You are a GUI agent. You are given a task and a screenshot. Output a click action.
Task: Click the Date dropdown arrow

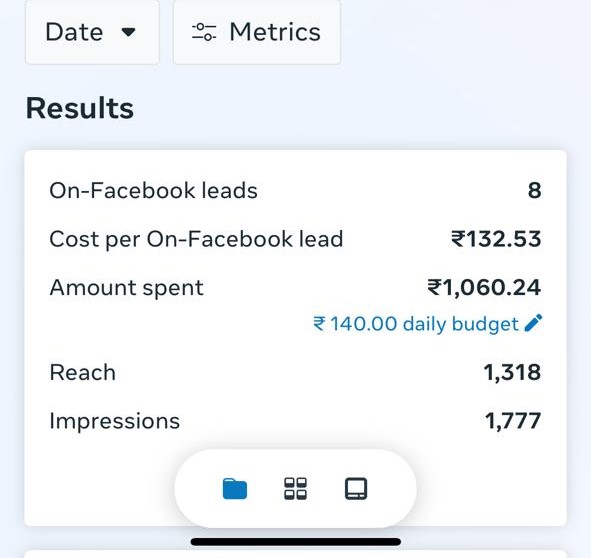129,32
